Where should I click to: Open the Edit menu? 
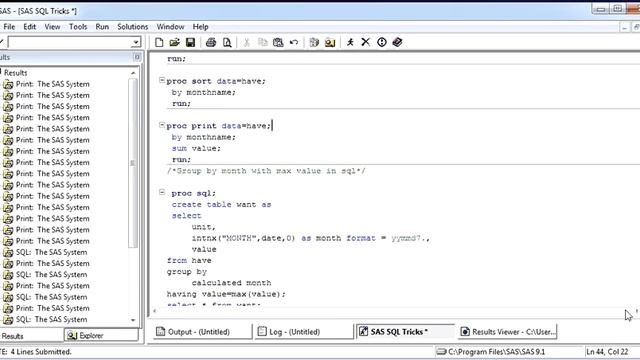point(29,27)
